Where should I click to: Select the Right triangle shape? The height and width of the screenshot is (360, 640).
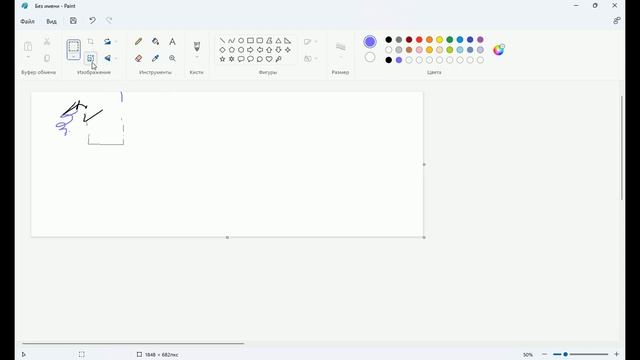[288, 40]
